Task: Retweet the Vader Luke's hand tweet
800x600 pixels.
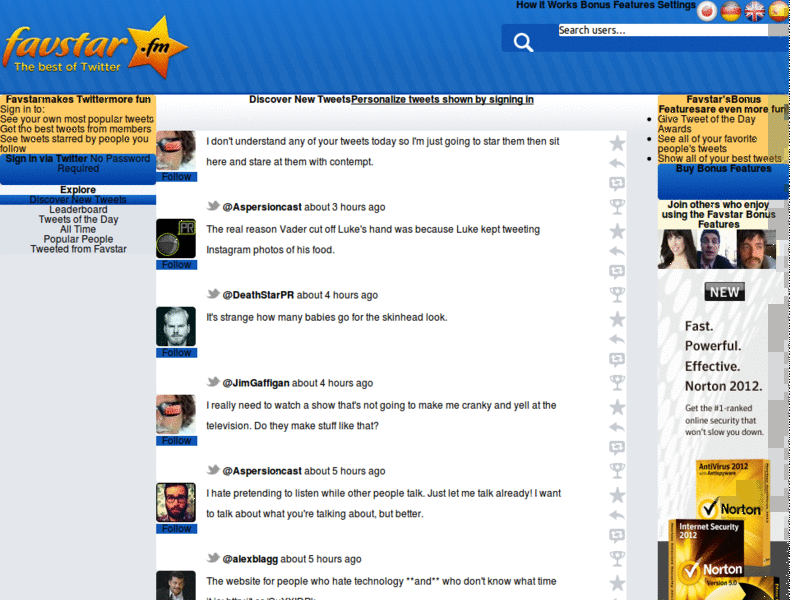Action: pos(617,271)
